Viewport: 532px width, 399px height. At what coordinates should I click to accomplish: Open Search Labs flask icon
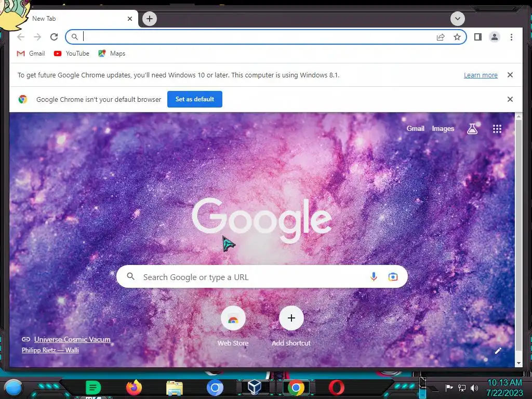tap(472, 129)
